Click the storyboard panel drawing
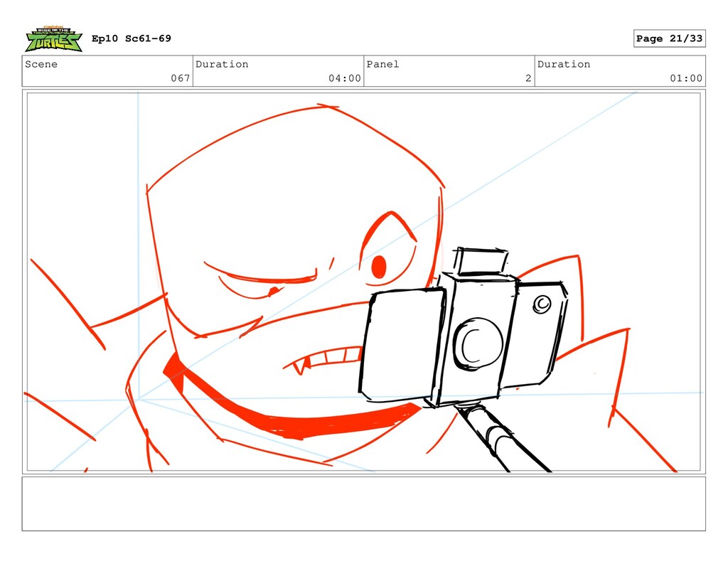 [363, 282]
